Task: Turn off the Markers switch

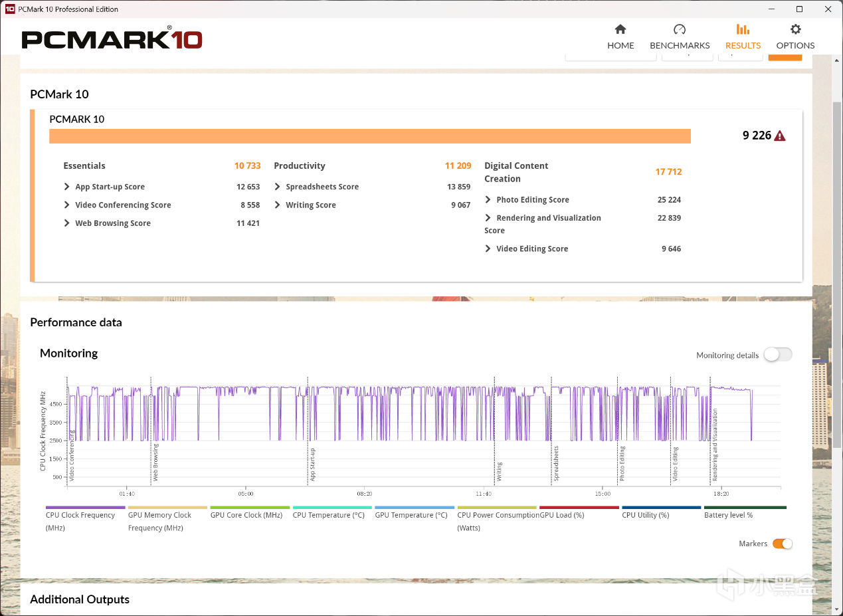Action: click(x=783, y=544)
